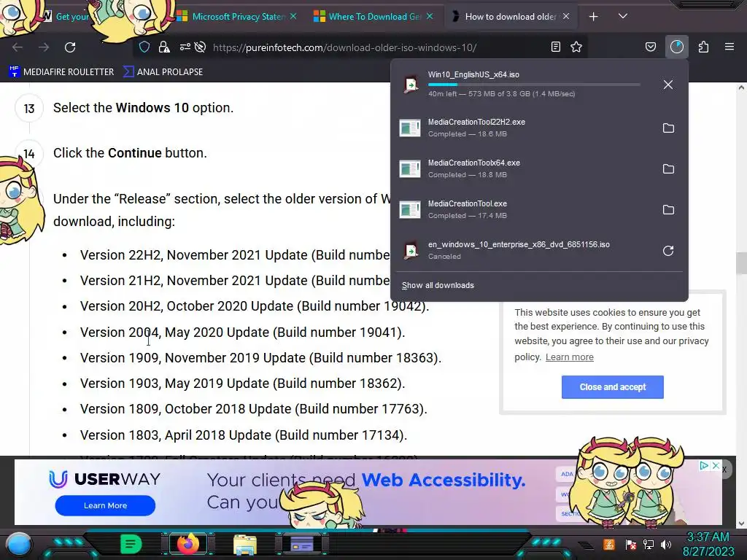Image resolution: width=747 pixels, height=560 pixels.
Task: Open the Extensions puzzle icon
Action: tap(703, 47)
